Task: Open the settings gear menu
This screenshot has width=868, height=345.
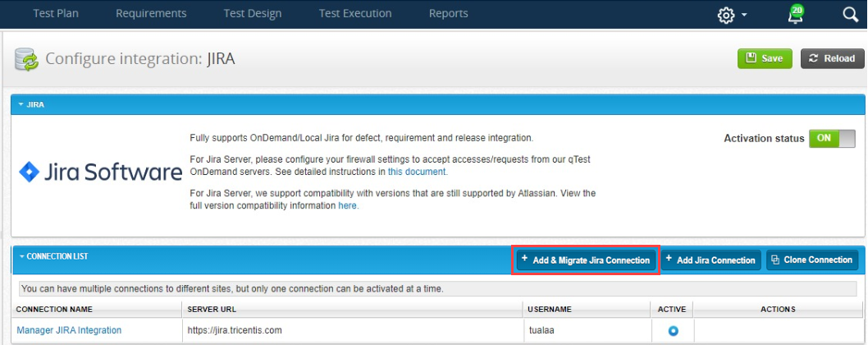Action: (x=726, y=15)
